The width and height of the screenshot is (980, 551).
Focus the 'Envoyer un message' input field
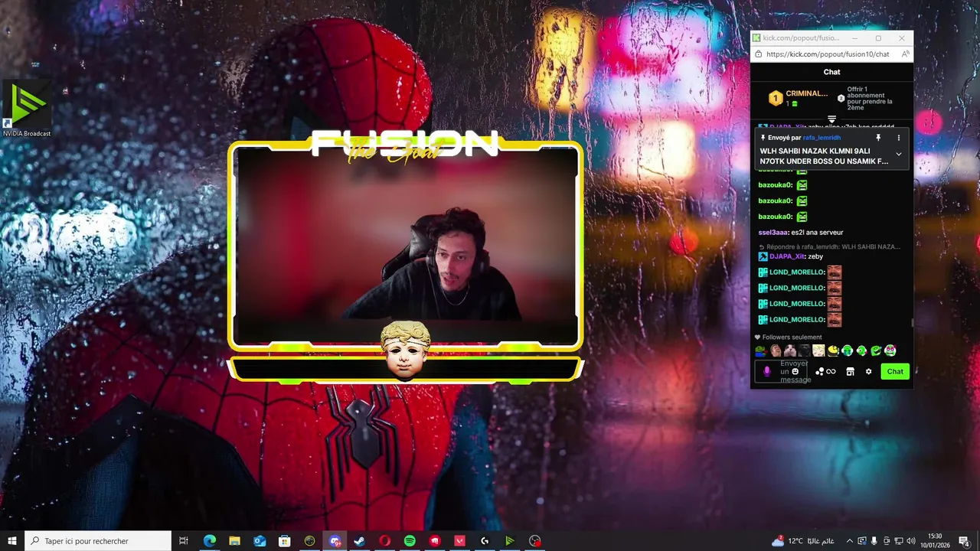pos(782,371)
